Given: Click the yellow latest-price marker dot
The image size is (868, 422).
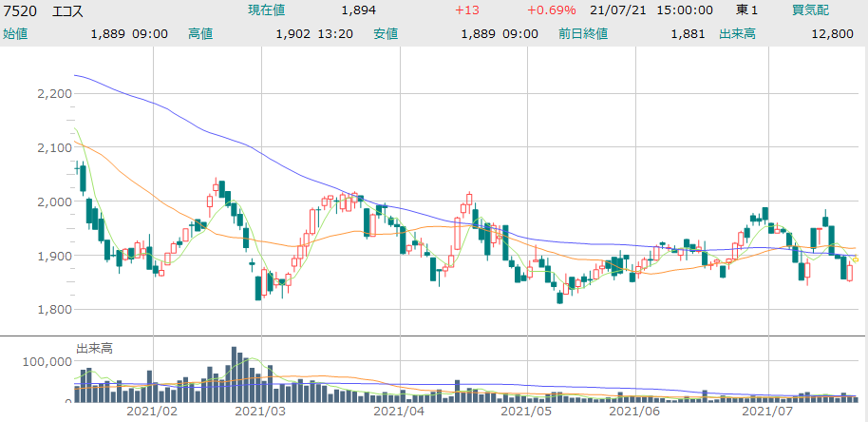Looking at the screenshot, I should [855, 259].
